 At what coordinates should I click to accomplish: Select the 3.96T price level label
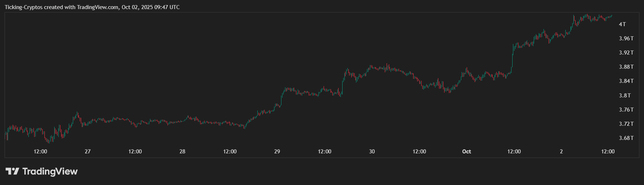(626, 39)
